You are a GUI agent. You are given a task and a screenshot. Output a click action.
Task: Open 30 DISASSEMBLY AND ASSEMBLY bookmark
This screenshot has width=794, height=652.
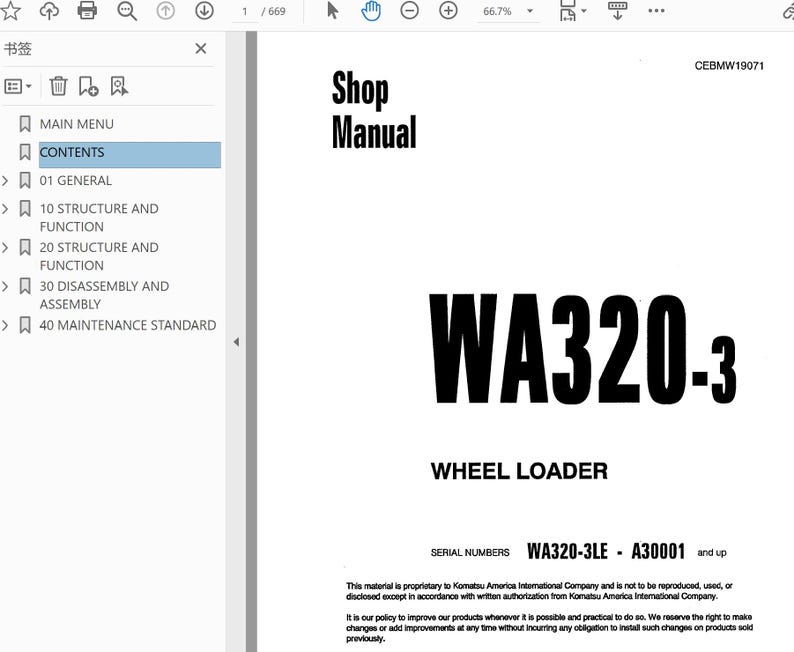point(104,295)
